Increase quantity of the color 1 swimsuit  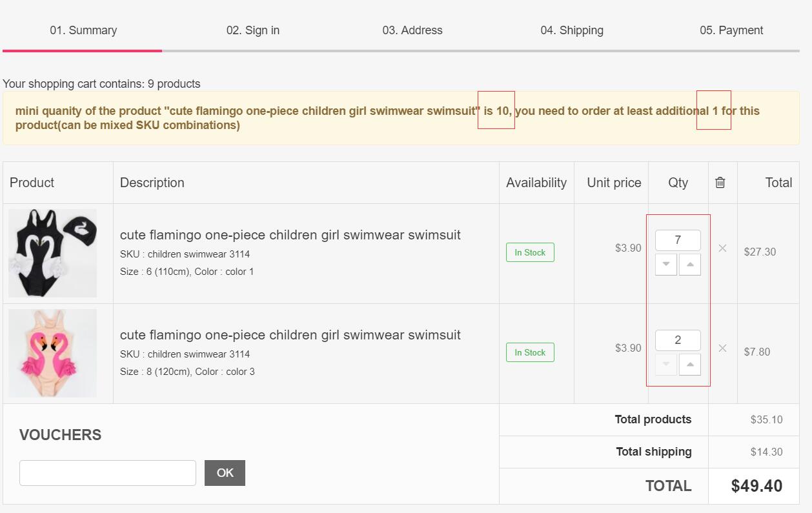(x=690, y=265)
